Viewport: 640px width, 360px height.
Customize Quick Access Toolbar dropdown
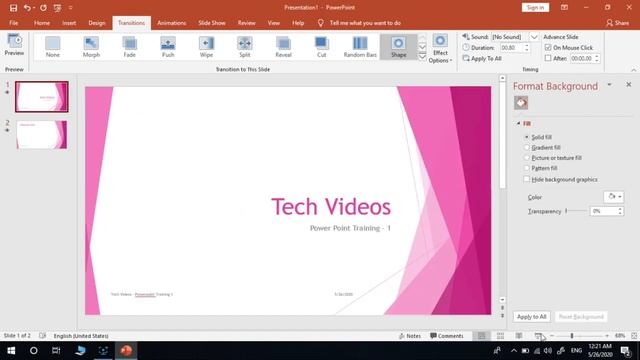pos(70,8)
